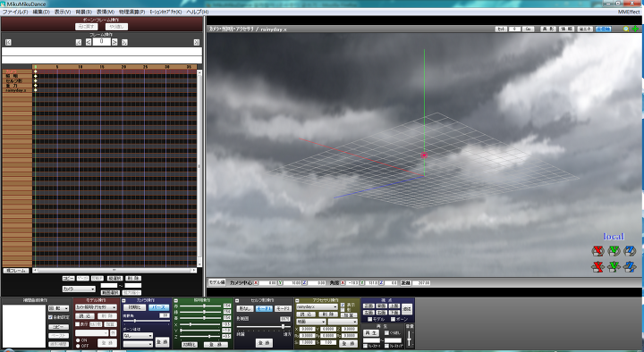Adjust the red light slider
Viewport: 644px width, 352px height.
201,306
